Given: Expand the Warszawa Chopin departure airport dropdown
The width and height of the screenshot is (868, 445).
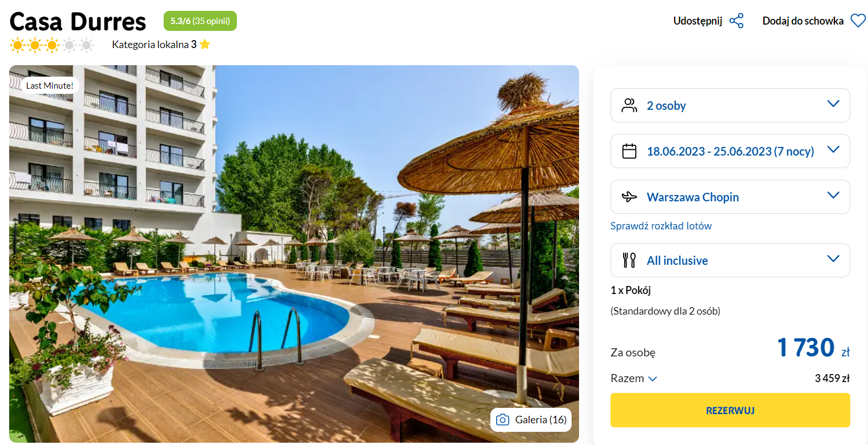Looking at the screenshot, I should pos(730,197).
